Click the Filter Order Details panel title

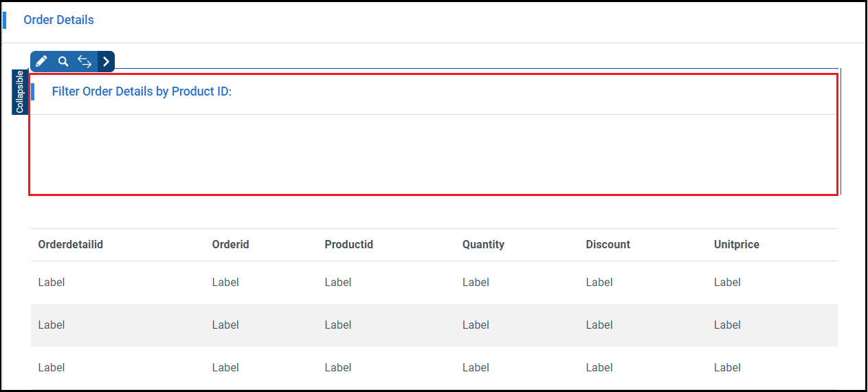pos(142,91)
